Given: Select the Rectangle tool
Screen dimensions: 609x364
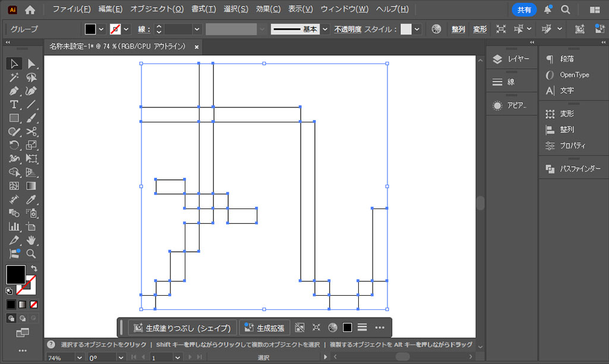Looking at the screenshot, I should [14, 118].
